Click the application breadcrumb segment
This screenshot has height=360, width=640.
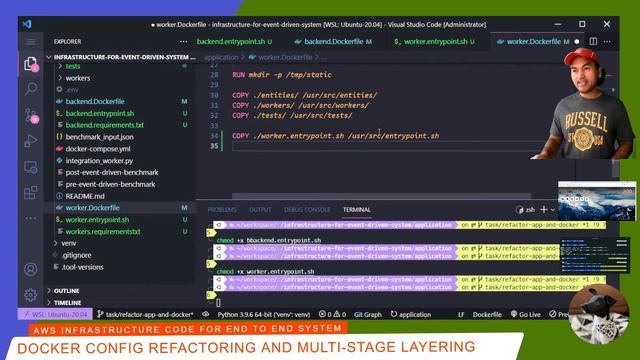tap(221, 57)
